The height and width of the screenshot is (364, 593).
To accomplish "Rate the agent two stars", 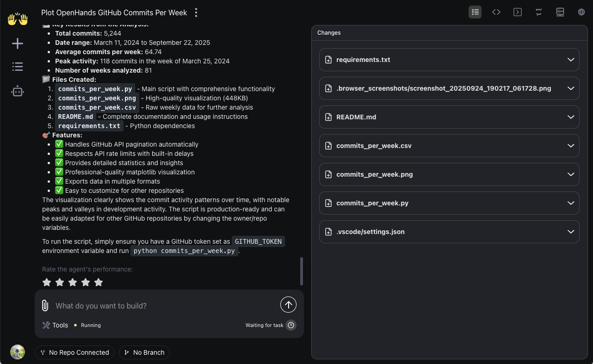I will pos(60,282).
